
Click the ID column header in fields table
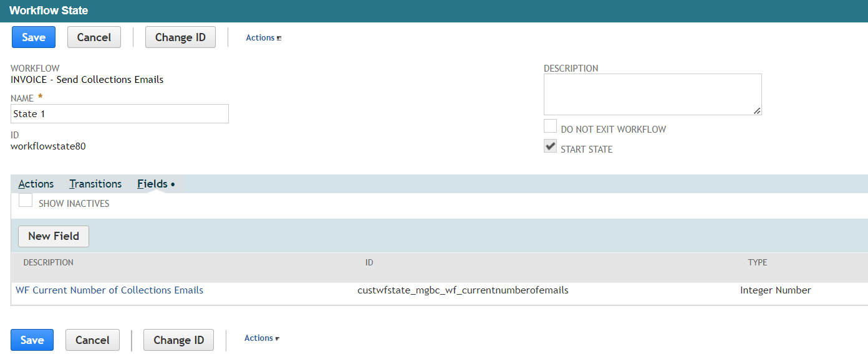click(x=369, y=262)
